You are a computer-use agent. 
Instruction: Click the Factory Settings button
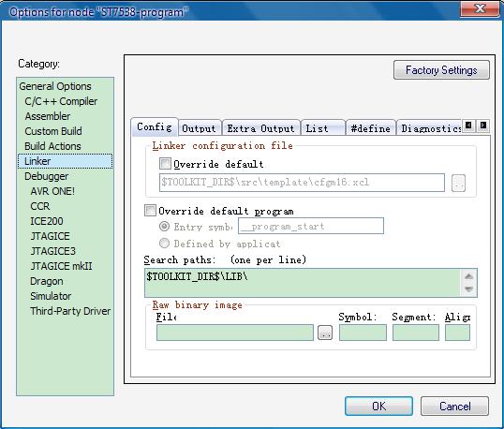441,69
